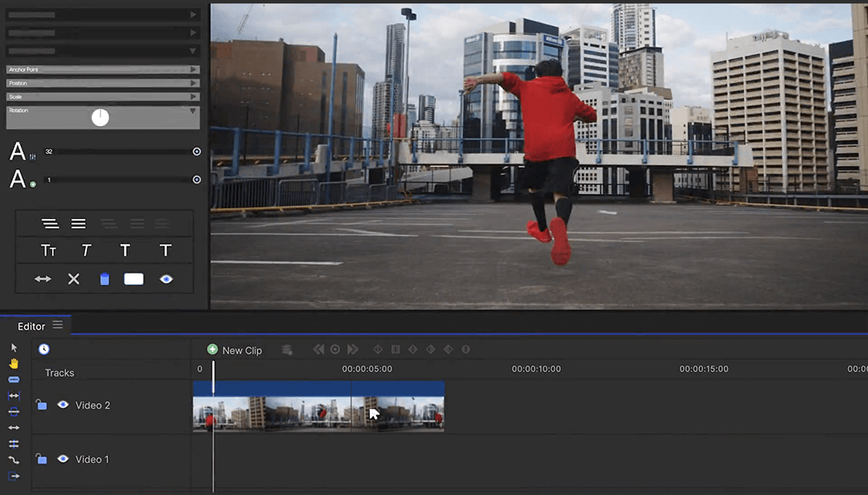Viewport: 868px width, 495px height.
Task: Click the radio circle next to value 32
Action: (196, 151)
